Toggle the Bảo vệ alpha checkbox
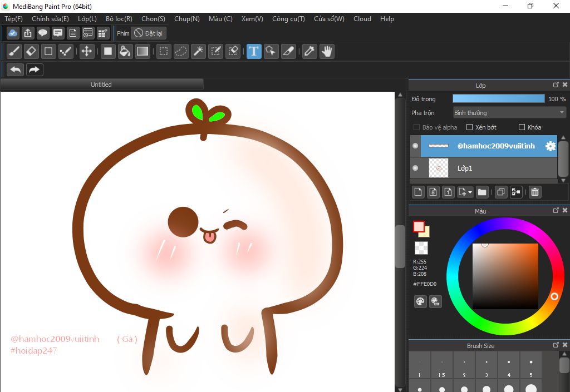570x392 pixels. click(416, 127)
